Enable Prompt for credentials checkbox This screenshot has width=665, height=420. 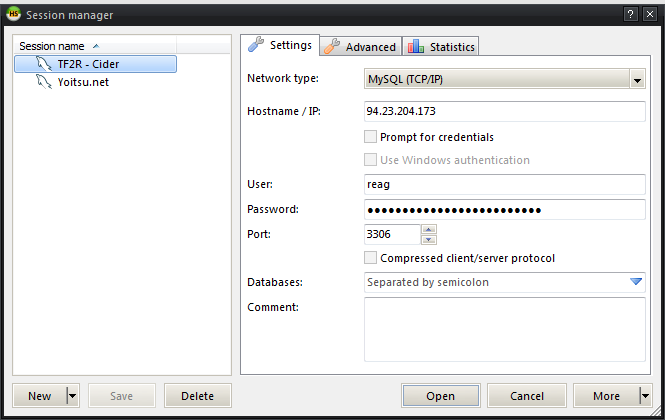point(370,137)
